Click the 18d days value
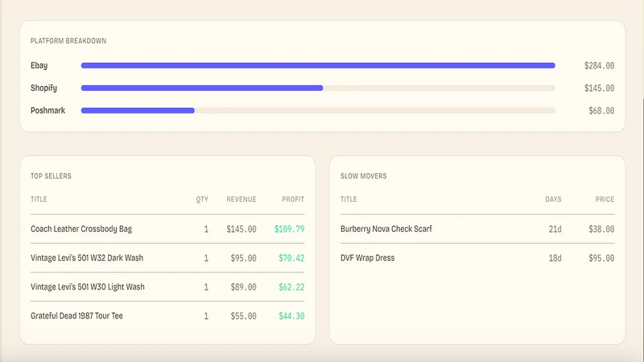644x362 pixels. (x=555, y=258)
